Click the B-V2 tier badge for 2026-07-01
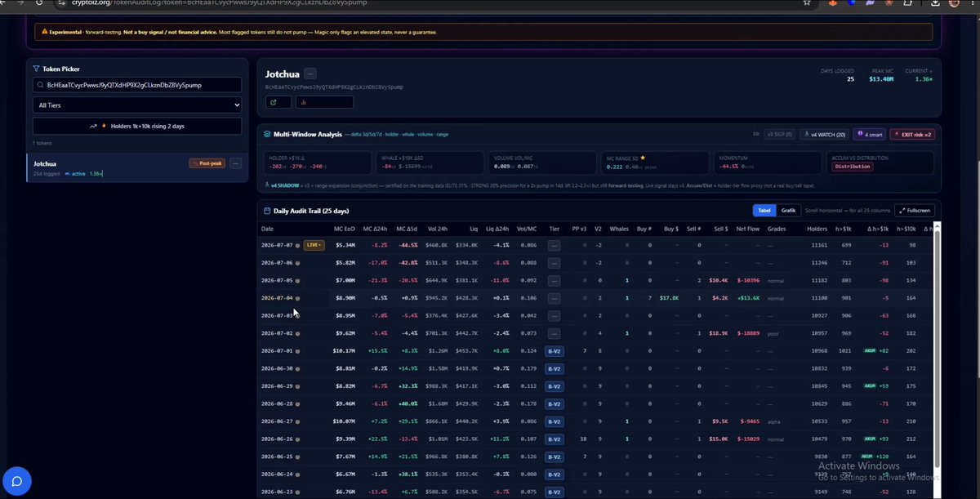The image size is (980, 499). (555, 351)
